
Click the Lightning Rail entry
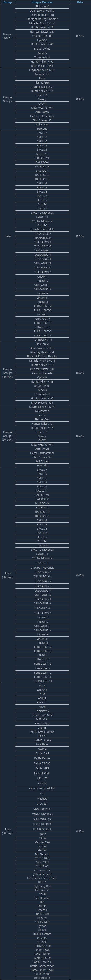(42, 886)
